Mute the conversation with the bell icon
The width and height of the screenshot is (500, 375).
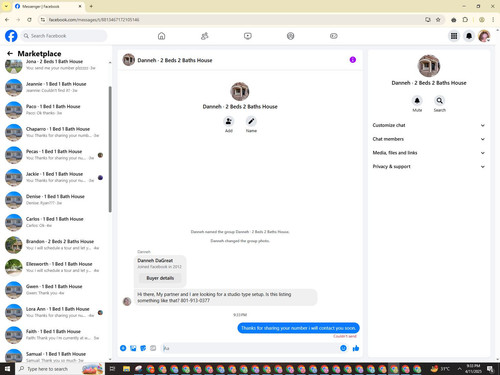[417, 100]
